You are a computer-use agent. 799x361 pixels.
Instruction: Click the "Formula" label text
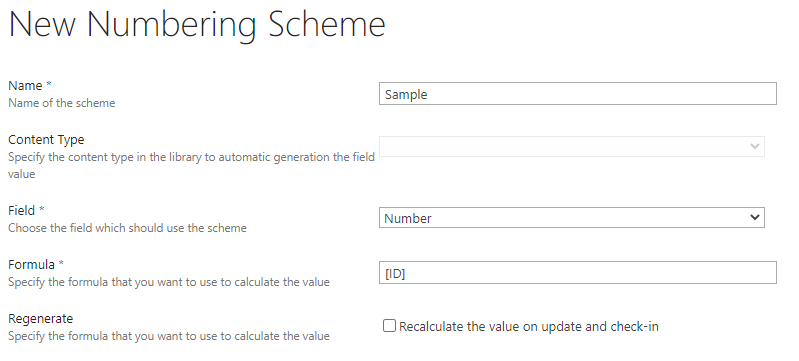32,264
